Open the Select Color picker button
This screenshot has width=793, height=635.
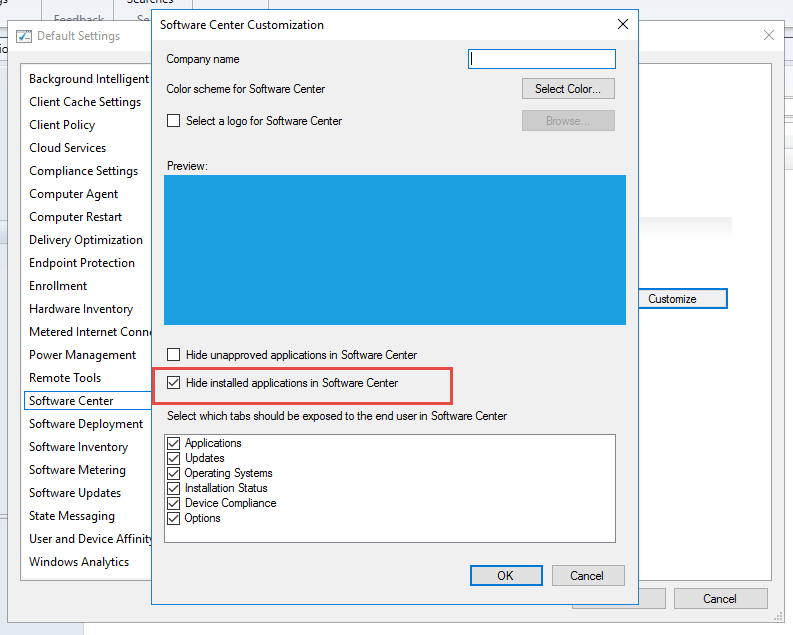pos(568,89)
